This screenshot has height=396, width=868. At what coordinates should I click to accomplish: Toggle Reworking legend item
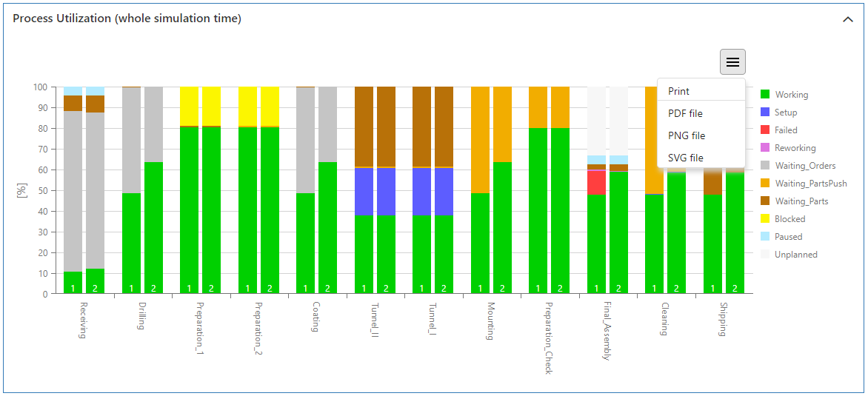pyautogui.click(x=795, y=148)
